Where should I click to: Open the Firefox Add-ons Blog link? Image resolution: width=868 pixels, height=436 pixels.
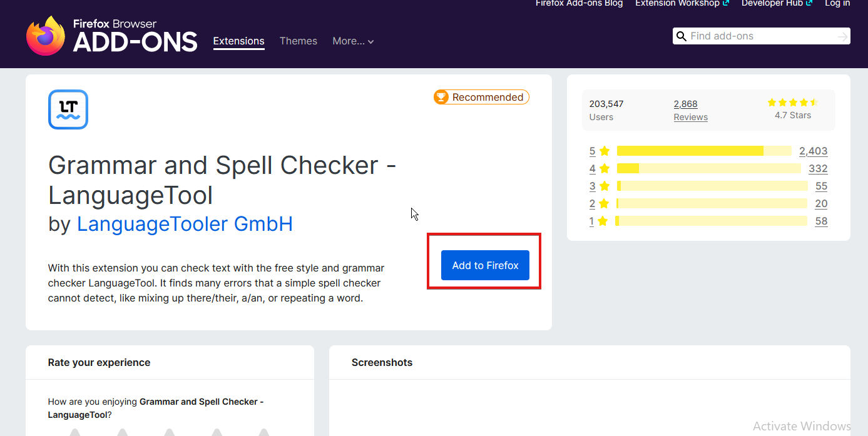point(579,4)
